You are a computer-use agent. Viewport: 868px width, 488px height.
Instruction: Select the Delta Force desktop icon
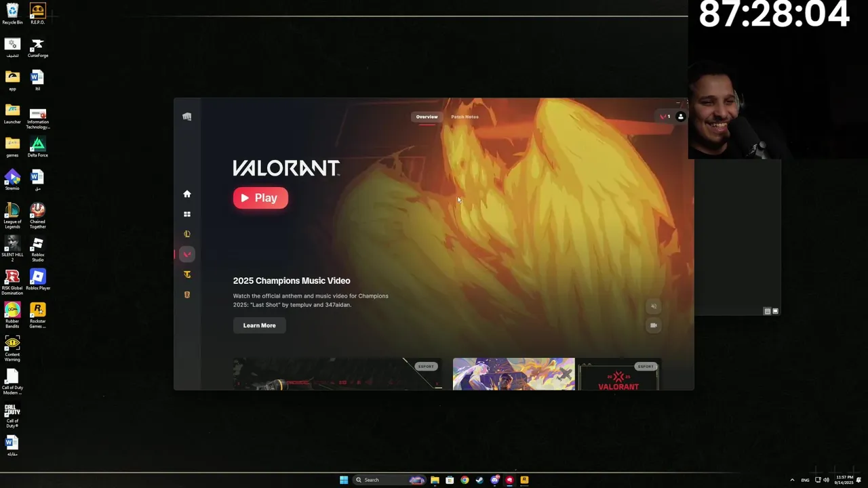point(37,146)
